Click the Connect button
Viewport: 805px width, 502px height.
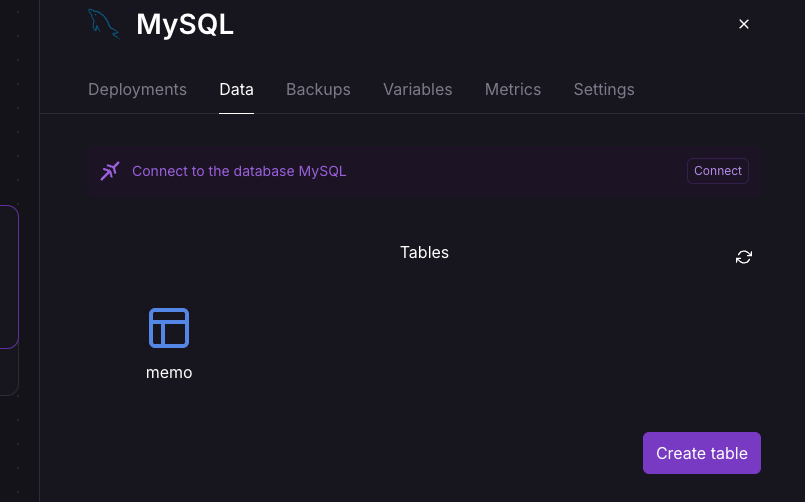pyautogui.click(x=718, y=171)
